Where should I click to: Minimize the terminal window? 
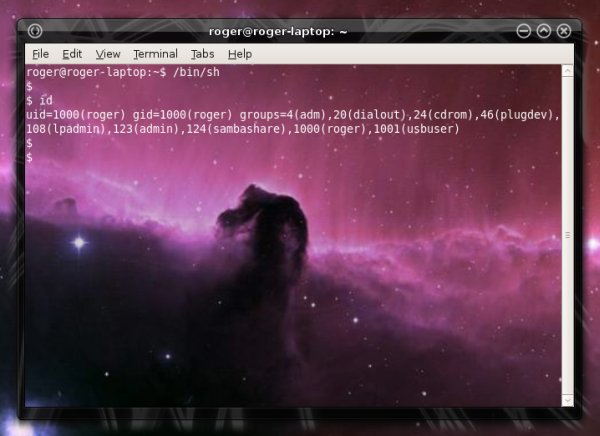(523, 31)
